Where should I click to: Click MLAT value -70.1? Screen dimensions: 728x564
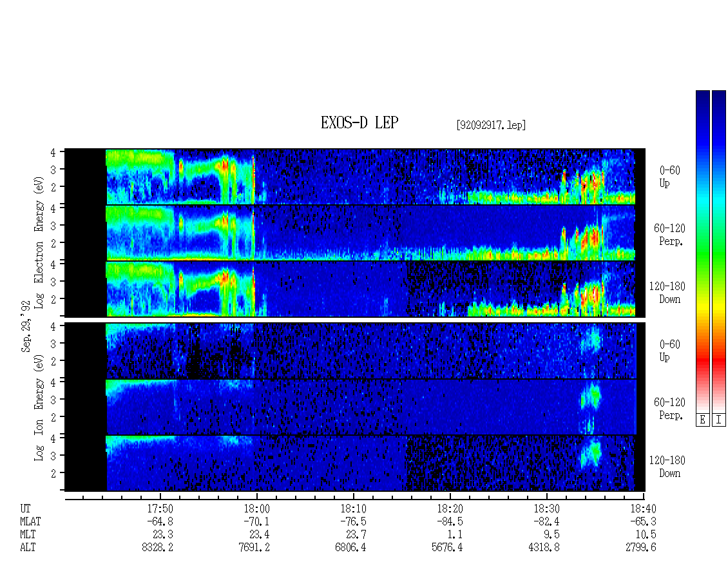tap(257, 521)
